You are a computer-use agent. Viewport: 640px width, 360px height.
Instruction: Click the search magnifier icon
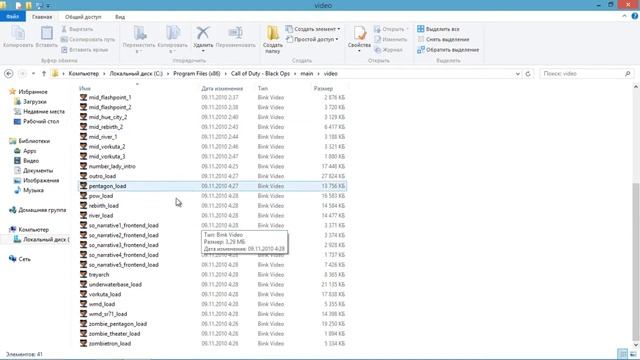[x=628, y=73]
